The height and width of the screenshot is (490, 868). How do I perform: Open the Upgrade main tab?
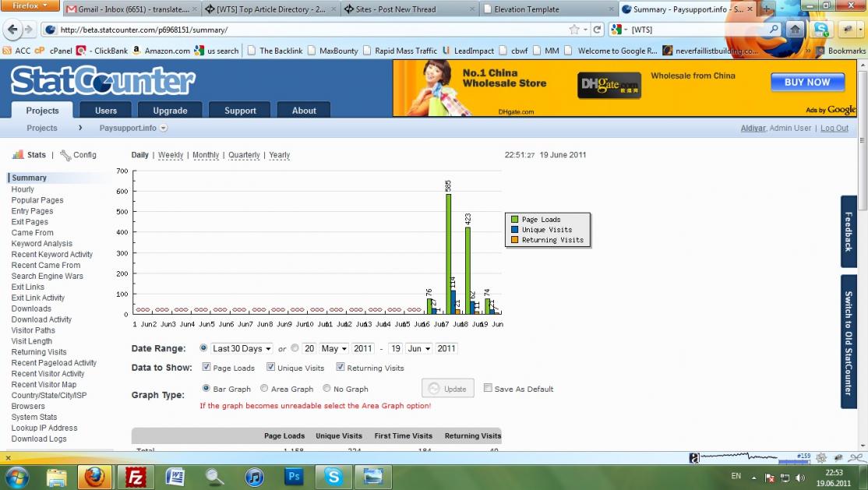170,110
